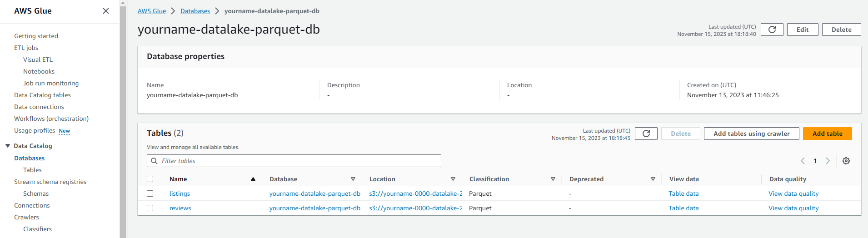Focus the Filter tables input field
This screenshot has height=238, width=868.
click(294, 161)
